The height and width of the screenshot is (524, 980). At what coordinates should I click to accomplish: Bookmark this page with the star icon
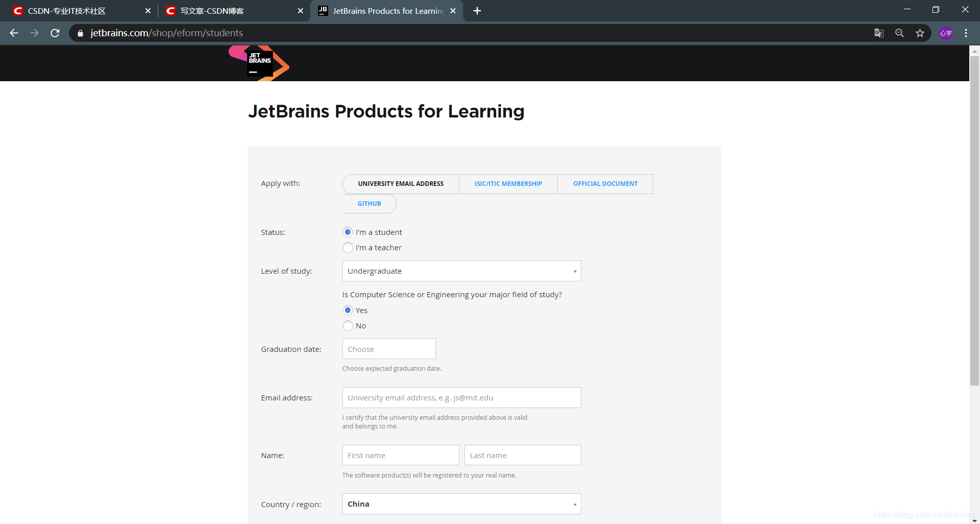click(920, 33)
